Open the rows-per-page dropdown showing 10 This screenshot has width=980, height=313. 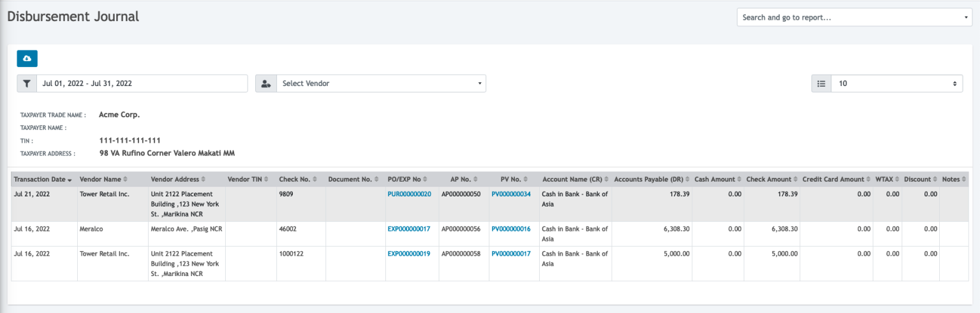(896, 84)
